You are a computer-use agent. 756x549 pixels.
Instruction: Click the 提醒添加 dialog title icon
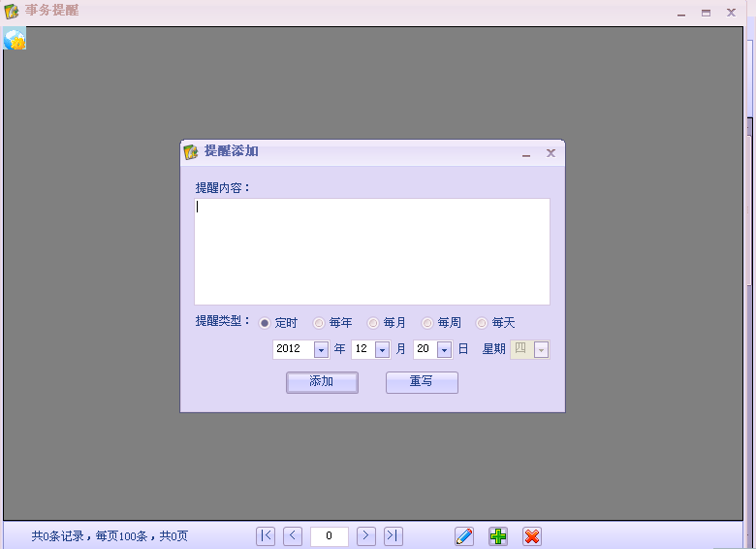pyautogui.click(x=191, y=152)
